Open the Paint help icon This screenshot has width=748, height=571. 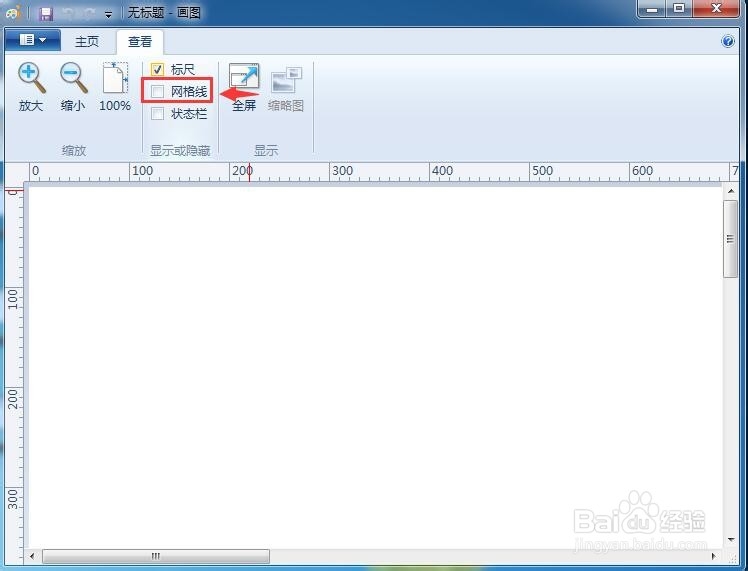727,42
